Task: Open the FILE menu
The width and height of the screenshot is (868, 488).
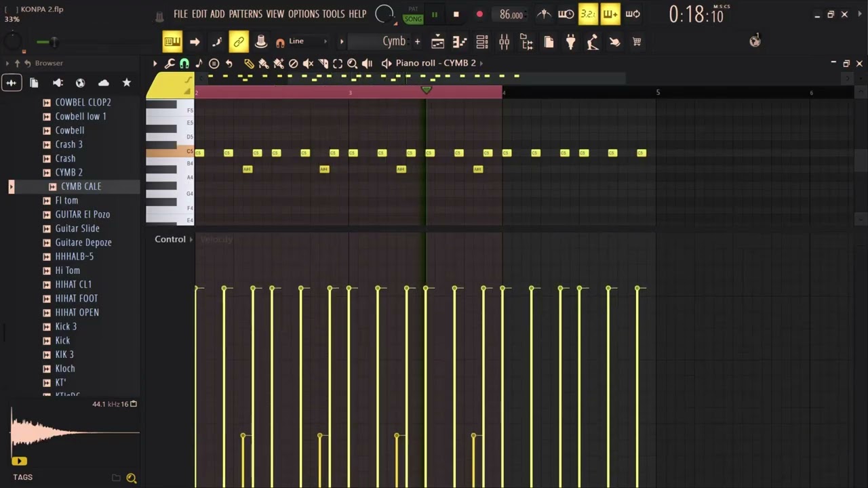Action: (180, 14)
